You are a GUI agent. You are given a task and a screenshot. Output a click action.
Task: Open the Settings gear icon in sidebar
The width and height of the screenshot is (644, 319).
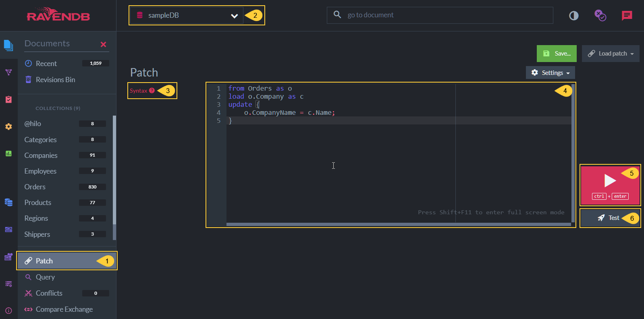pos(8,126)
